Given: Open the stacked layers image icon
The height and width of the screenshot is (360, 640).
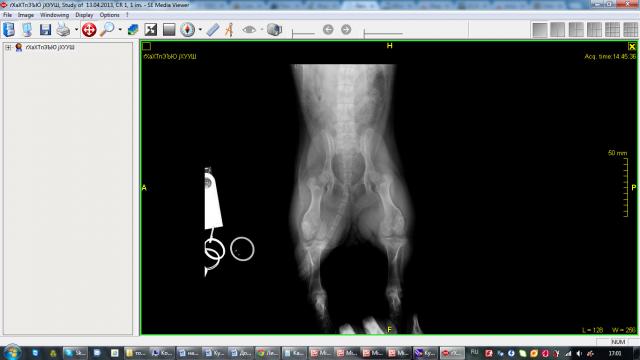Looking at the screenshot, I should 133,30.
